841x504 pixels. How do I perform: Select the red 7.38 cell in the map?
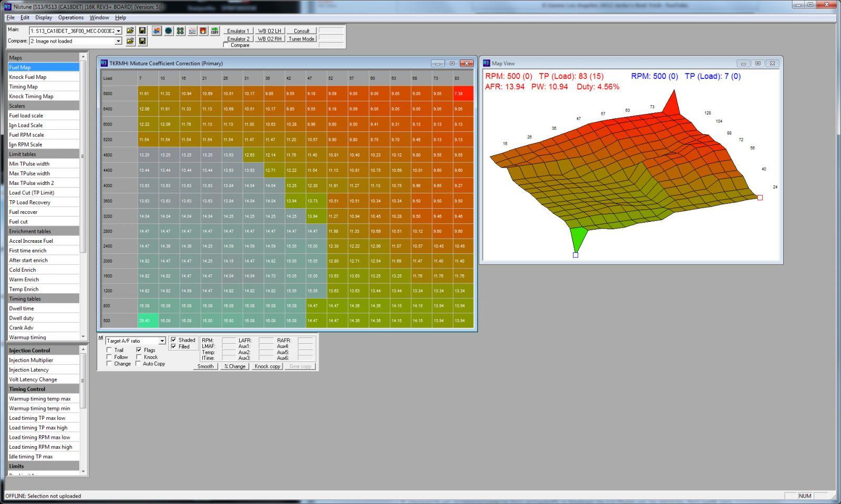(463, 94)
